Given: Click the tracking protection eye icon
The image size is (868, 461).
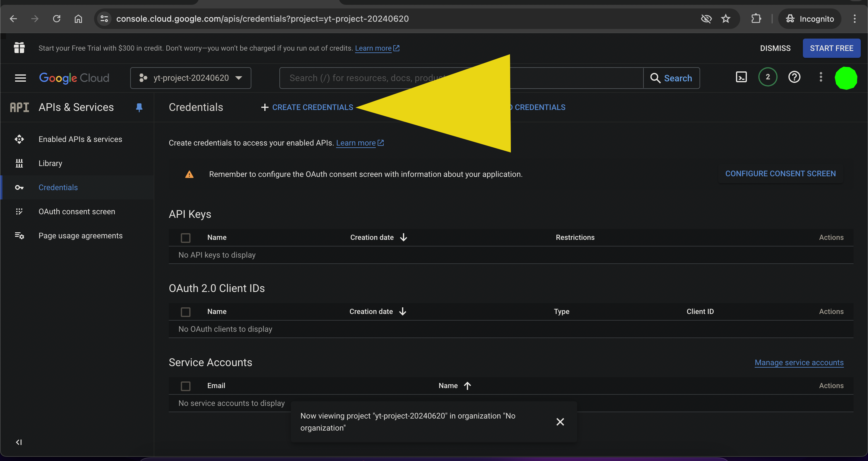Looking at the screenshot, I should click(706, 19).
